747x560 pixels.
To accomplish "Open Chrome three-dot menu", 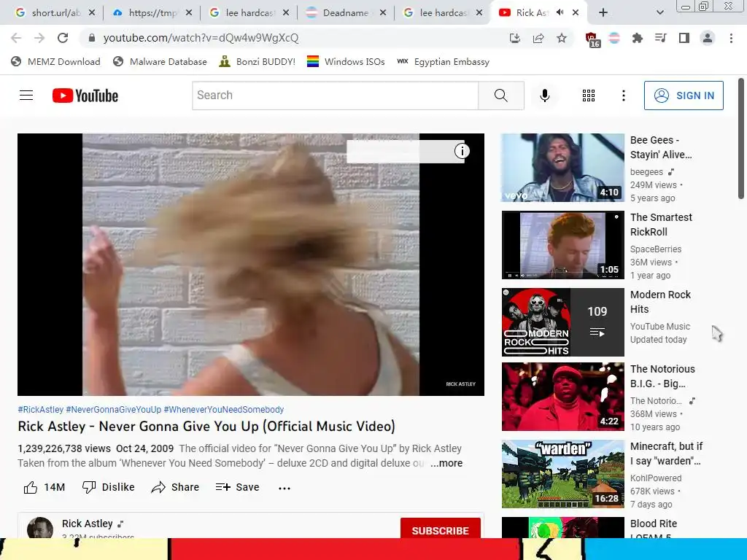I will 731,38.
